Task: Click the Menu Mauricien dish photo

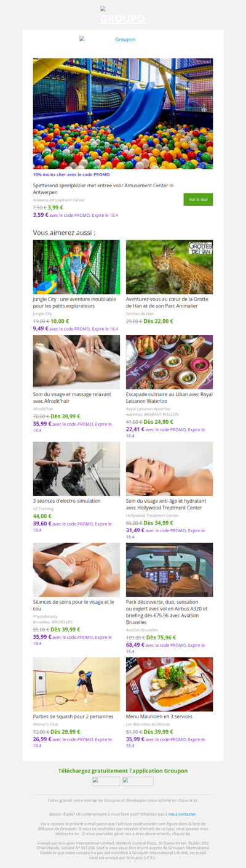Action: (x=169, y=684)
